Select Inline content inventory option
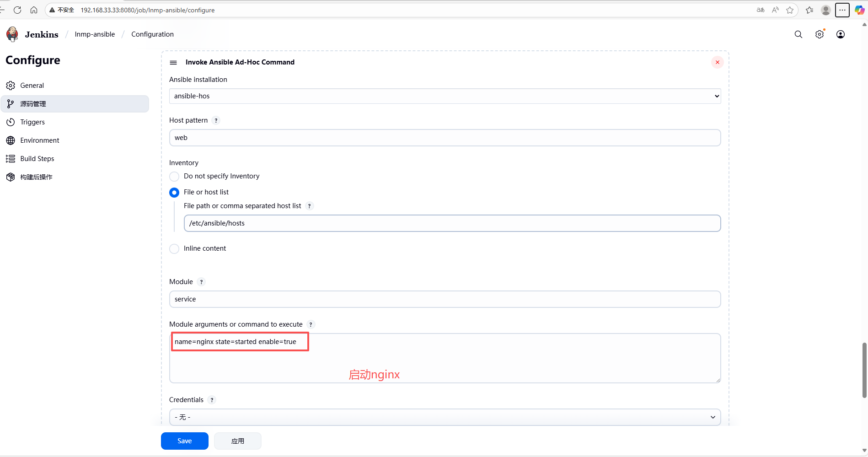 click(x=174, y=249)
